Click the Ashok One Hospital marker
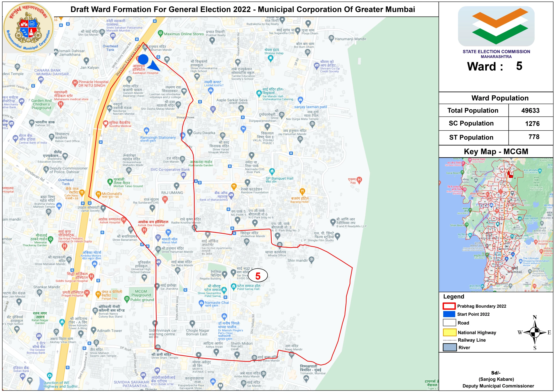Screen dimensions: 555x392 pos(144,230)
